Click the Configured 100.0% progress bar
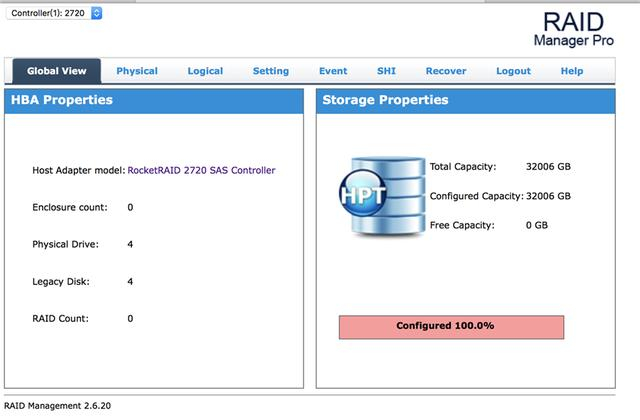Screen dimensions: 640x420 click(451, 327)
